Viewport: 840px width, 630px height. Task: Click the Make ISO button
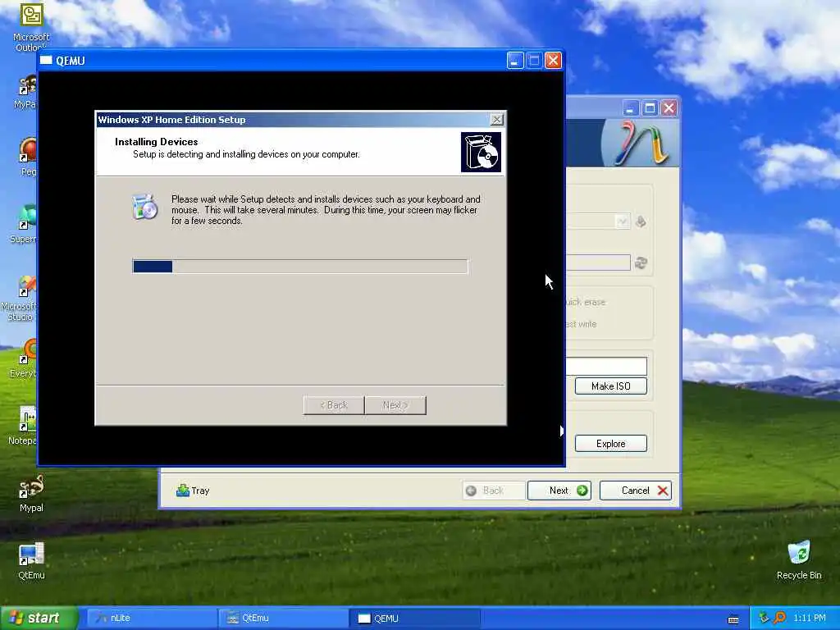(x=610, y=386)
